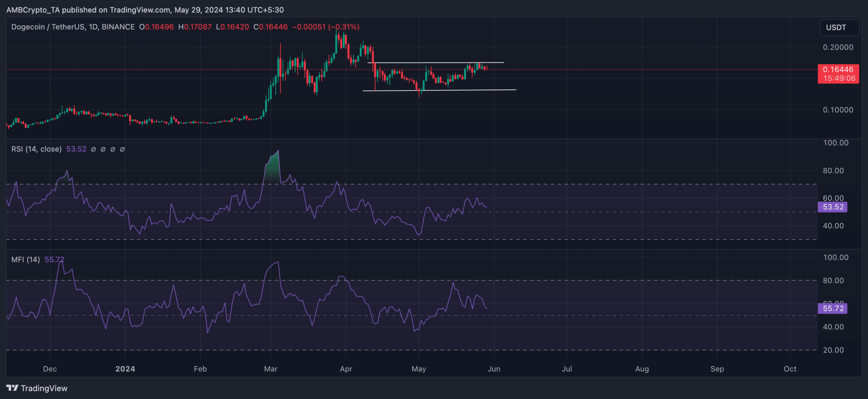Viewport: 868px width, 399px height.
Task: Select the MFI (14) indicator title
Action: tap(26, 260)
